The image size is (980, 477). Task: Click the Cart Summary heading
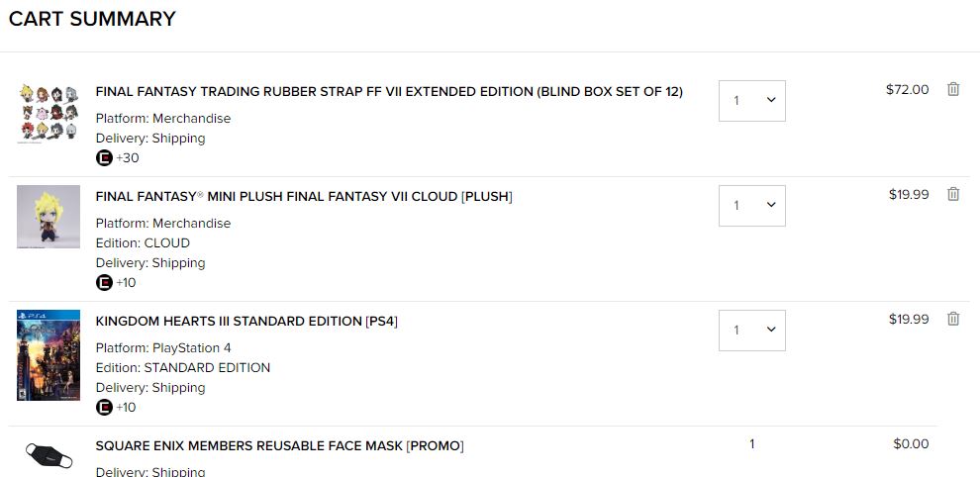(x=92, y=19)
